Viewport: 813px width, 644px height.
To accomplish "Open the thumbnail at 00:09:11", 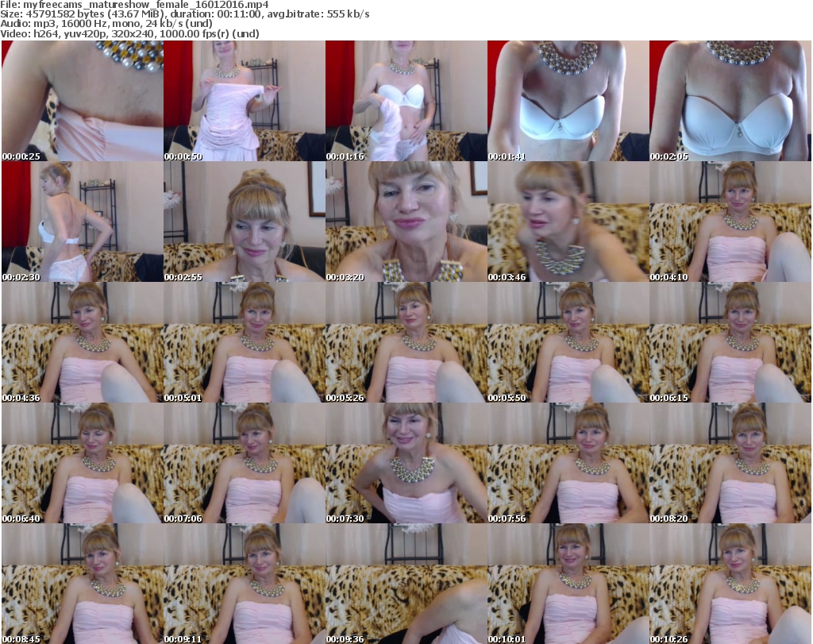I will [x=245, y=584].
